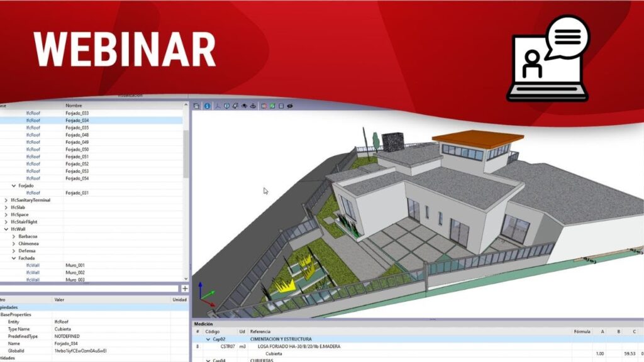Click the shield-shaped section icon

[x=226, y=106]
